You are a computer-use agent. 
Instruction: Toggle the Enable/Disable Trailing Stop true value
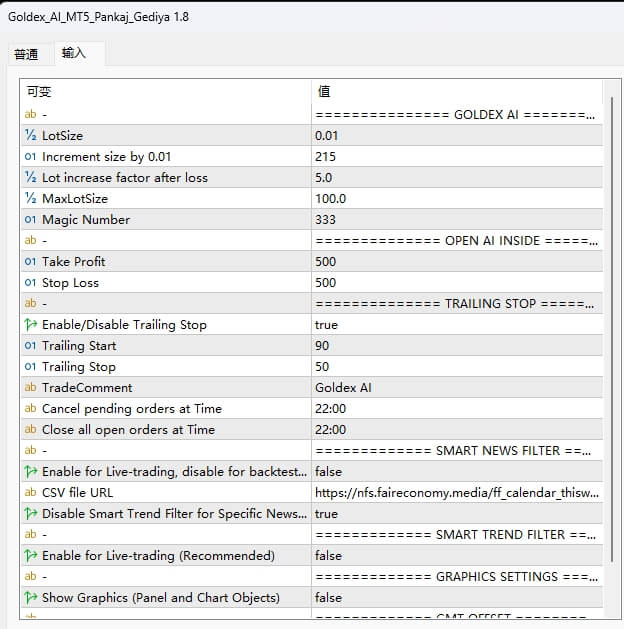[326, 325]
